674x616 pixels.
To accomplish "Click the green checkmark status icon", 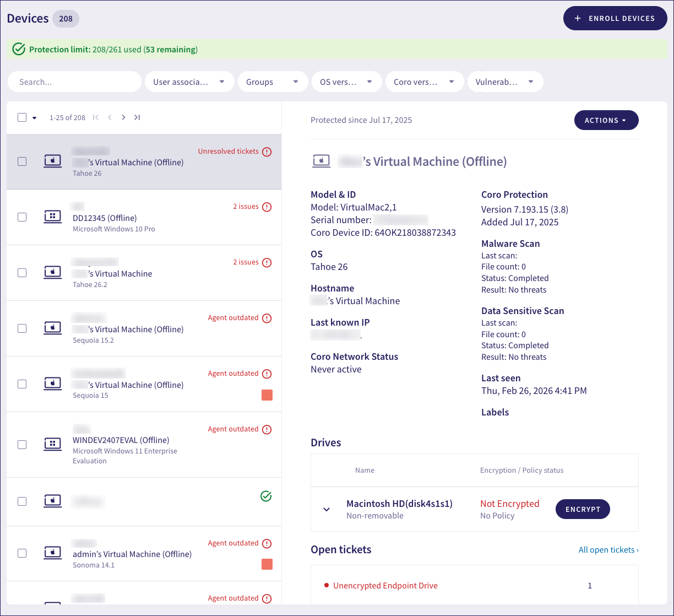I will point(266,496).
